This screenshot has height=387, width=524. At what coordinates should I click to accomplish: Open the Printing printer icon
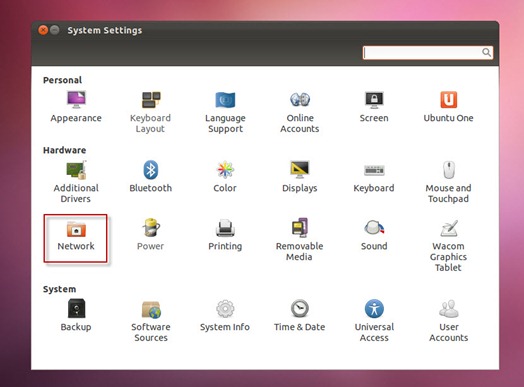tap(225, 228)
